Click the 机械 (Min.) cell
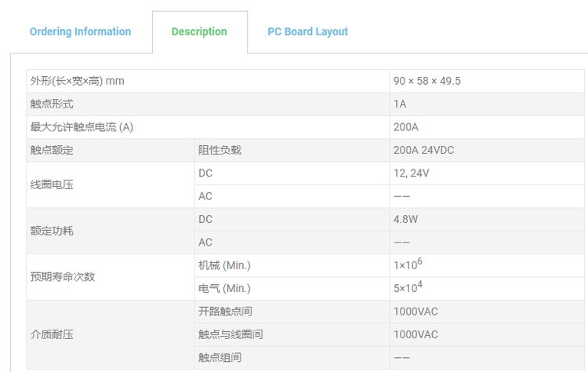The width and height of the screenshot is (588, 372). pos(224,265)
